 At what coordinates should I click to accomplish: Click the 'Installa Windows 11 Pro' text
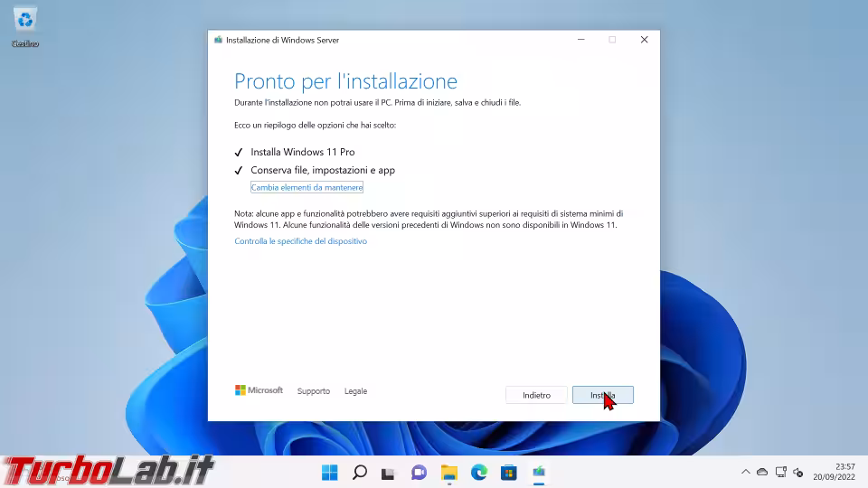pyautogui.click(x=303, y=152)
